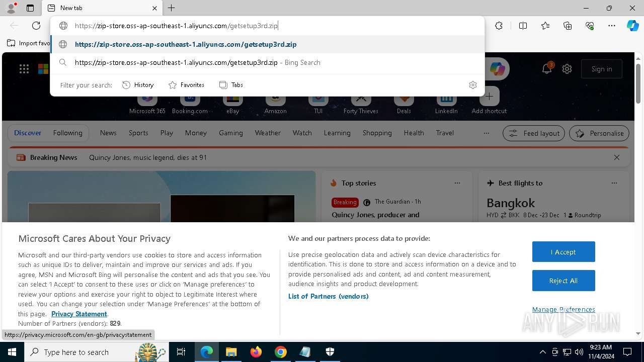
Task: Open a new tab with plus button
Action: [172, 8]
